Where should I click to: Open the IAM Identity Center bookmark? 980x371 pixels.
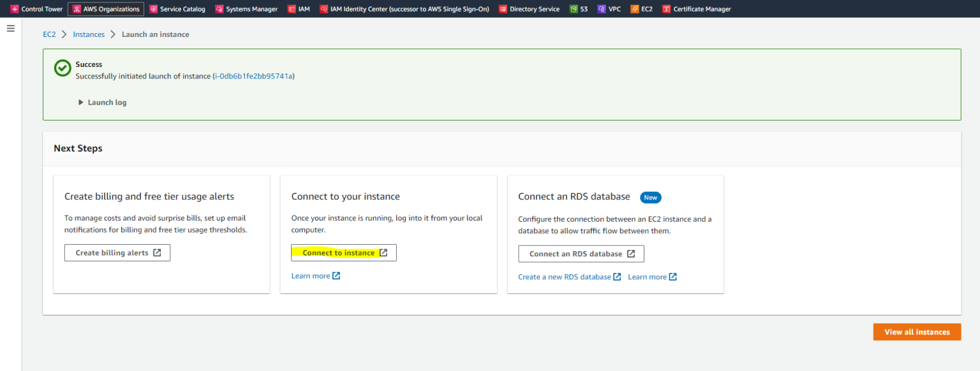[x=404, y=8]
